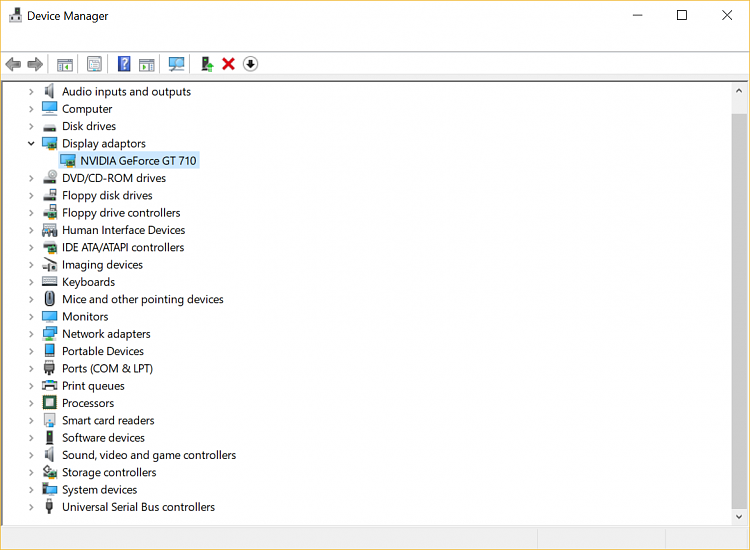Click the Update driver software icon
The image size is (750, 550).
(207, 64)
